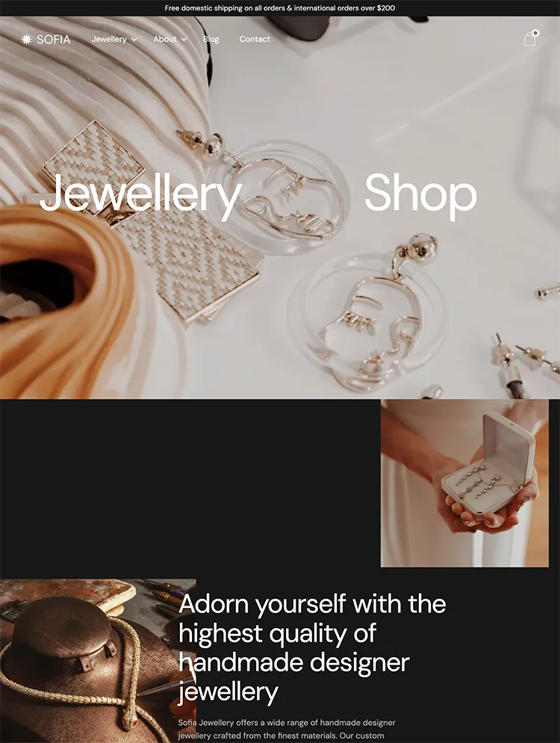Open the shopping bag cart icon
This screenshot has width=560, height=743.
[x=529, y=40]
